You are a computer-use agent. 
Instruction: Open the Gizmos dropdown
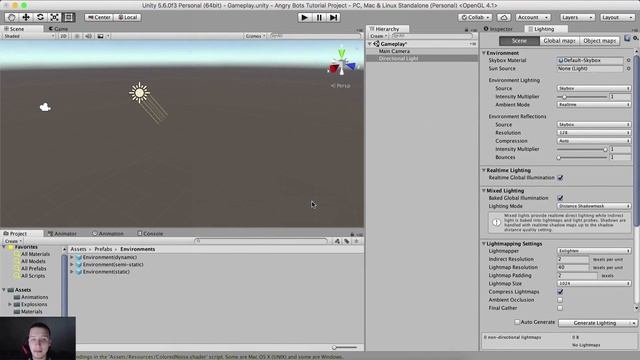[256, 36]
